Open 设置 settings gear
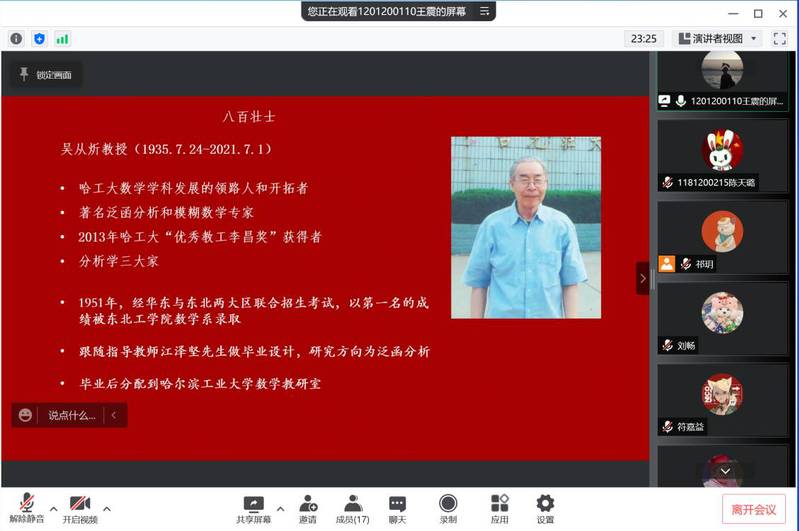The height and width of the screenshot is (531, 799). coord(545,503)
